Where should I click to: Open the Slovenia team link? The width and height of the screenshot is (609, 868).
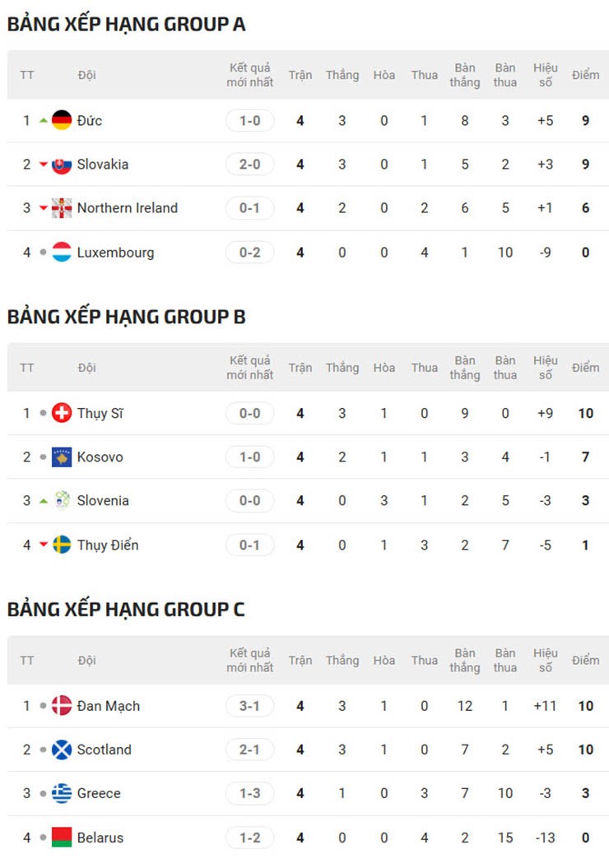[103, 500]
